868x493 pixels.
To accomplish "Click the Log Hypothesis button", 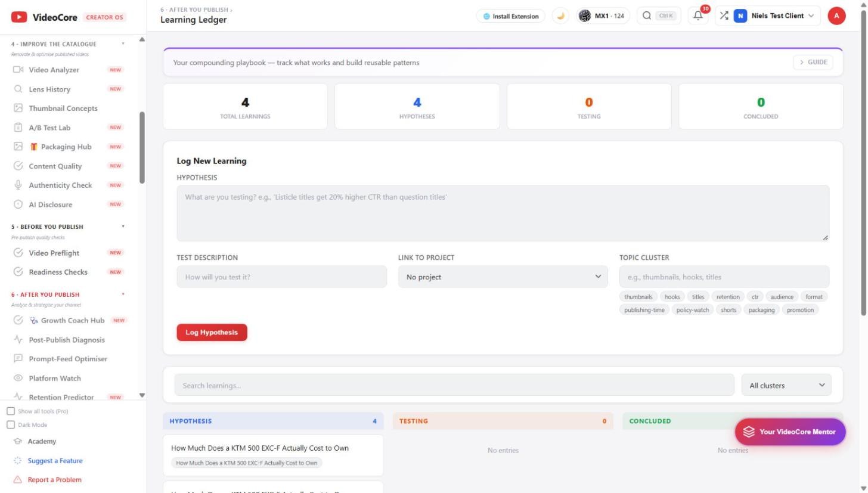I will 212,333.
